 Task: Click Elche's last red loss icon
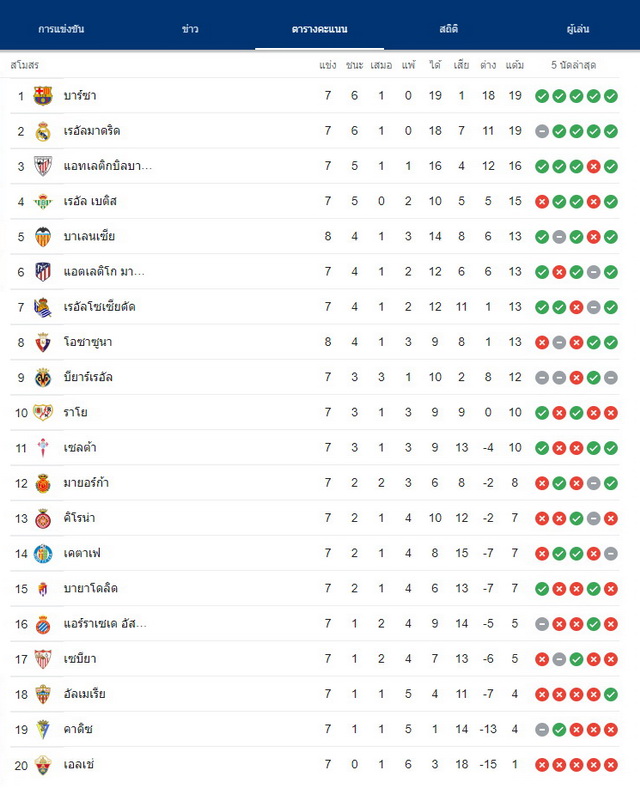coord(611,765)
